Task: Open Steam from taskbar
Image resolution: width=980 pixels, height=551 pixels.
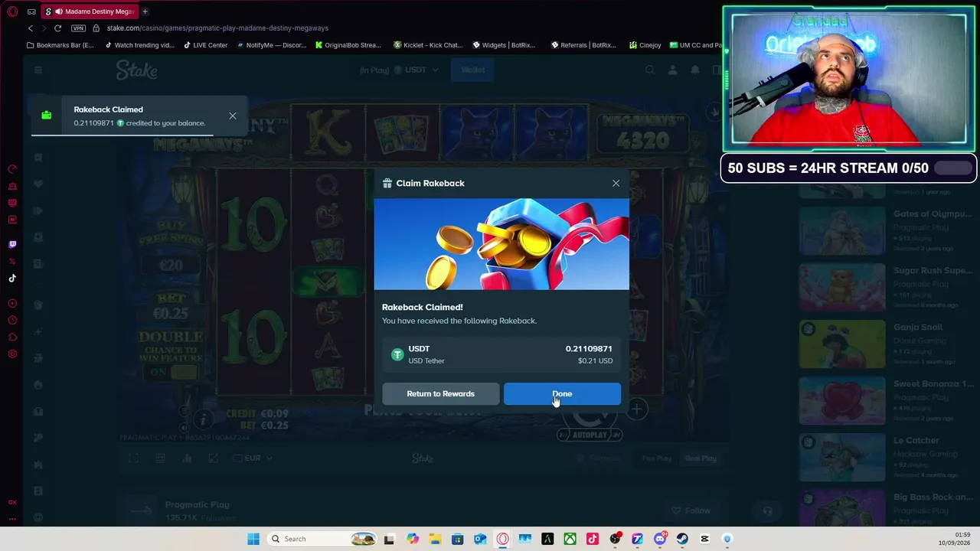Action: (682, 539)
